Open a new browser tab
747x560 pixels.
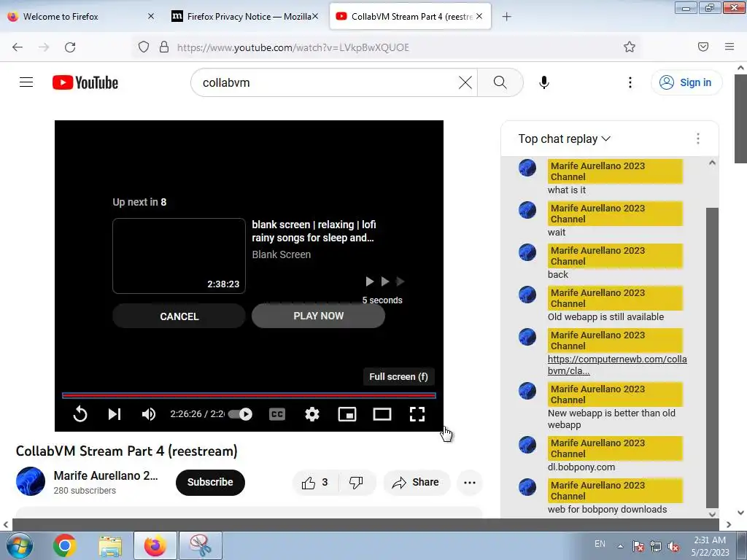click(x=506, y=17)
